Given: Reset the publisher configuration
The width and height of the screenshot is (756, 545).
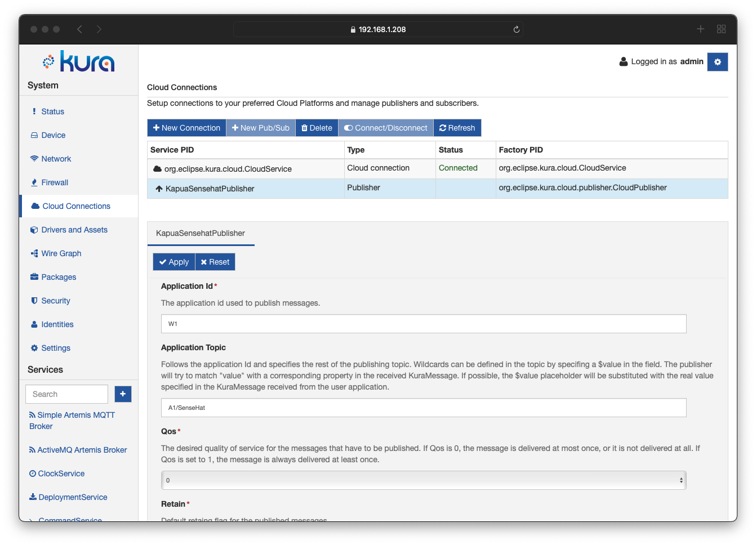Looking at the screenshot, I should (x=215, y=262).
